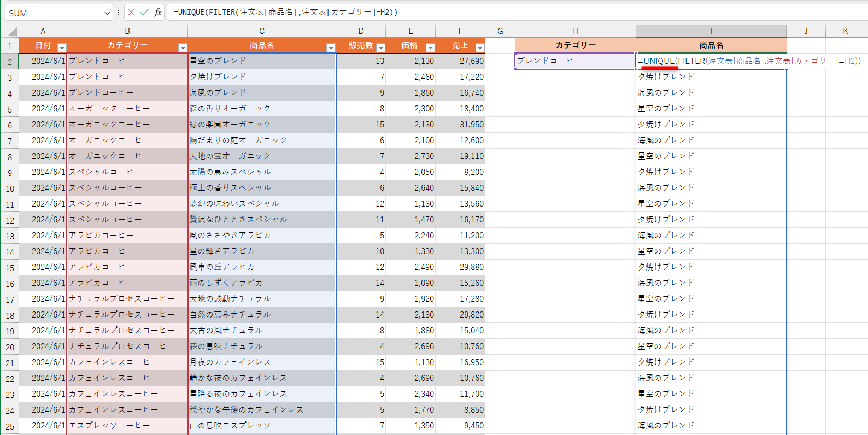Image resolution: width=868 pixels, height=435 pixels.
Task: Click cell 穏やかな午後のカフェインレス
Action: (x=262, y=410)
